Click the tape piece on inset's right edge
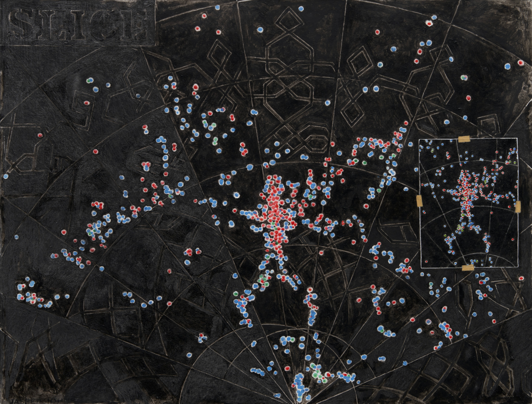Viewport: 532px width, 404px height. [x=518, y=207]
